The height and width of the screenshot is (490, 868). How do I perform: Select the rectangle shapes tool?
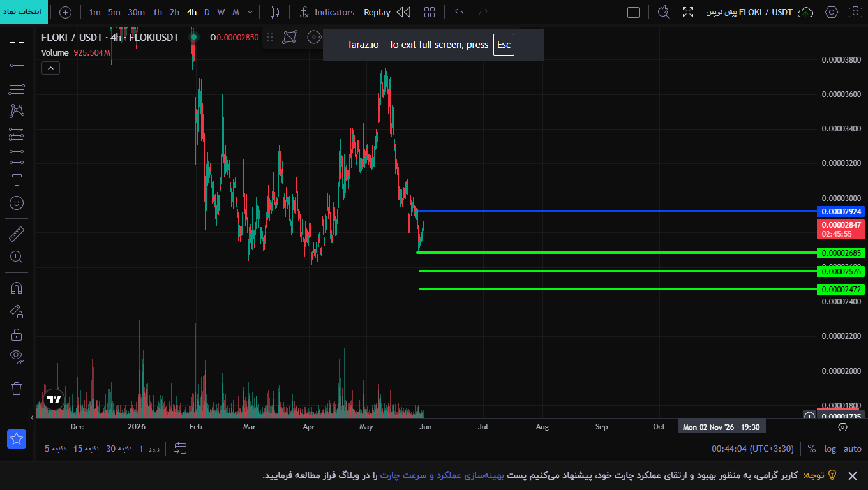point(17,157)
